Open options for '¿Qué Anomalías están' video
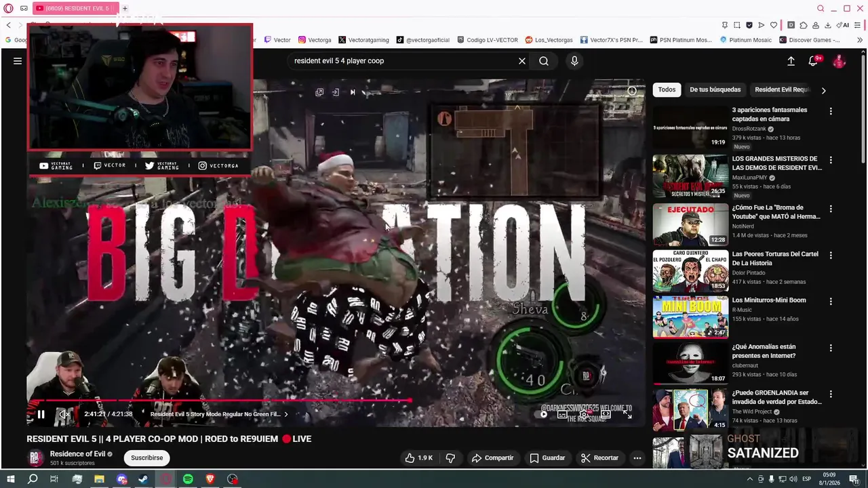Screen dimensions: 868x488 (831, 348)
